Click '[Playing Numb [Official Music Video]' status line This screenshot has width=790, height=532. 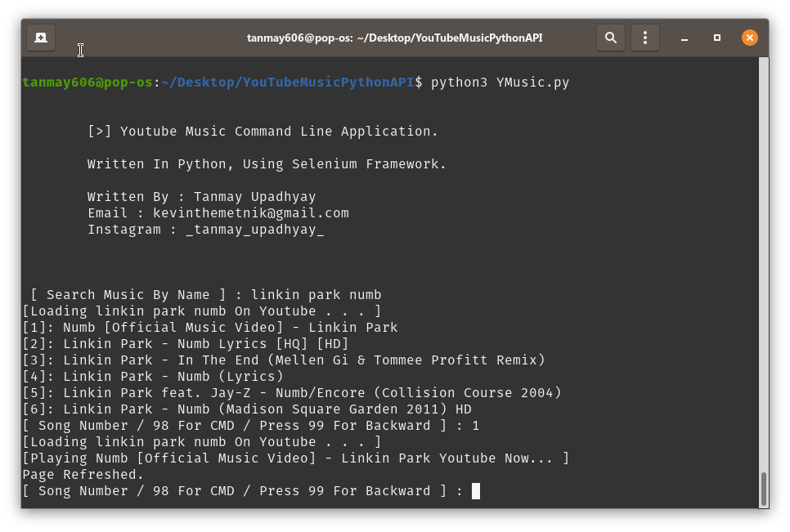coord(296,458)
